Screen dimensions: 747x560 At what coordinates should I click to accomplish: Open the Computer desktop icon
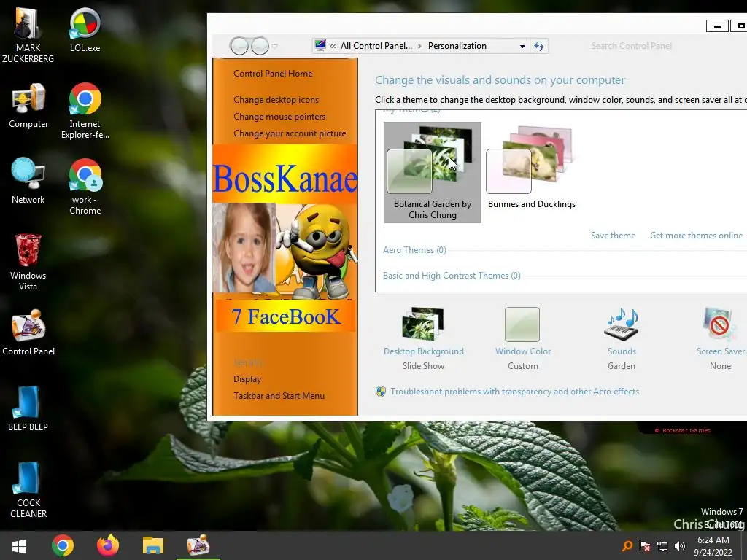pos(28,105)
